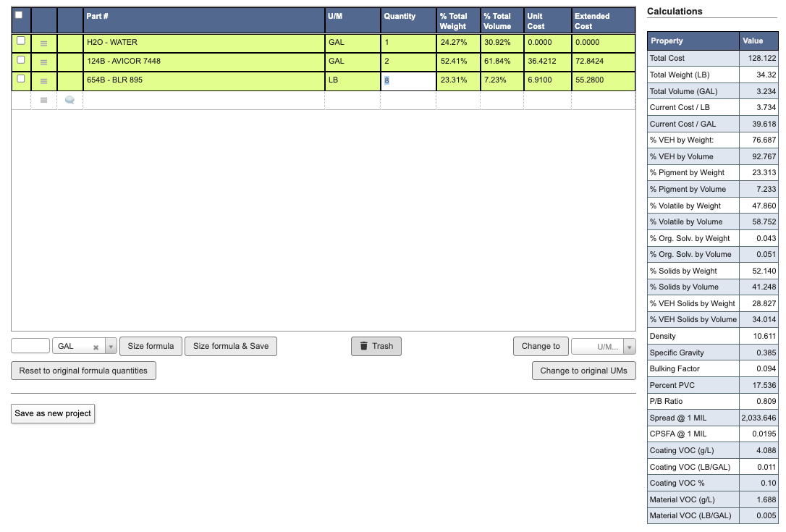786x532 pixels.
Task: Click the P/B Ratio property
Action: (666, 401)
